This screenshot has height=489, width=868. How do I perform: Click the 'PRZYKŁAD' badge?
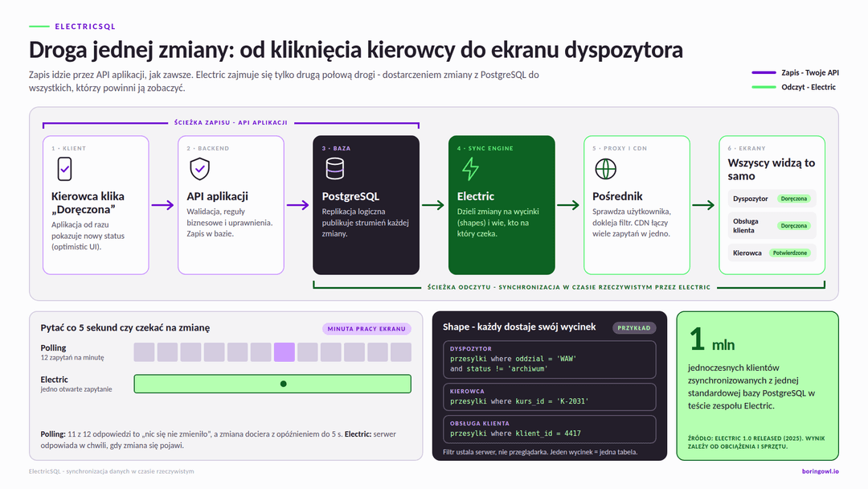pos(634,328)
